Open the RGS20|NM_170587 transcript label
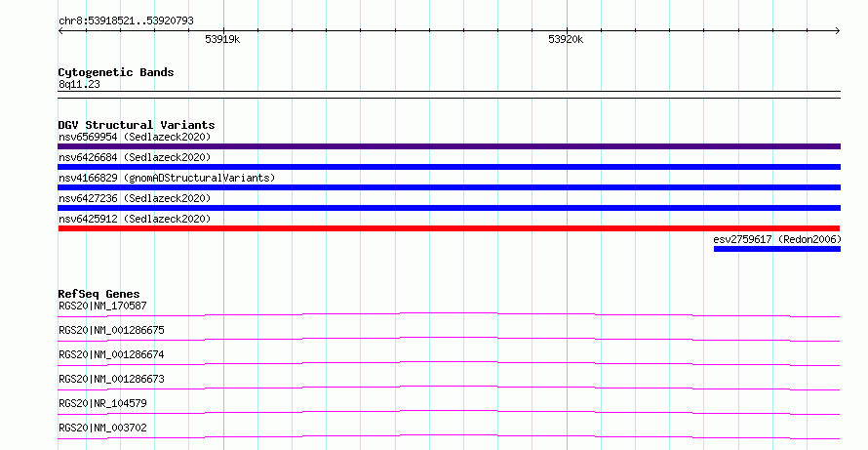 pos(102,306)
